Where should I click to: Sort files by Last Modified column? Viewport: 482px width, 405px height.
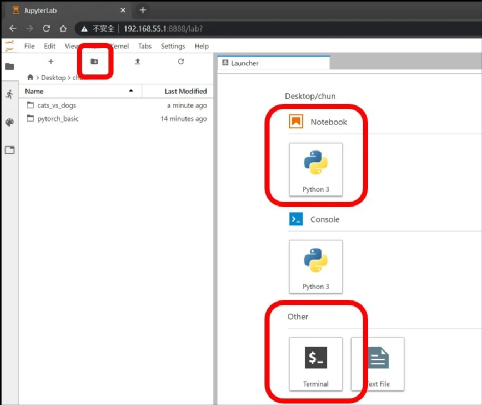point(178,91)
